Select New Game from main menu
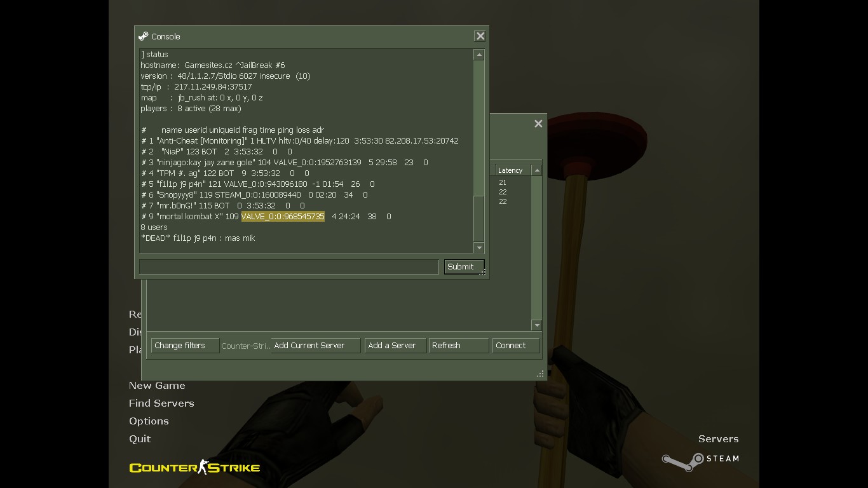Viewport: 868px width, 488px height. pos(157,386)
